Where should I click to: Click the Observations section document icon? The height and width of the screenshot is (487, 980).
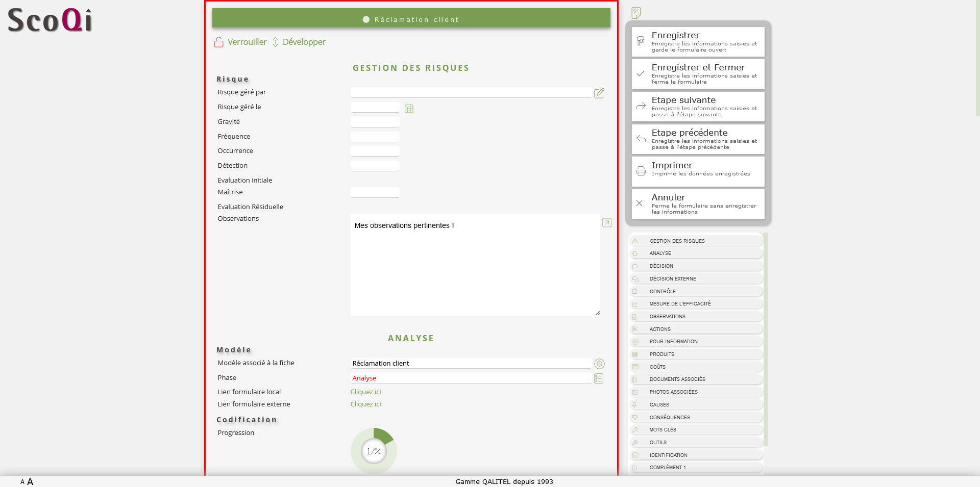coord(635,317)
